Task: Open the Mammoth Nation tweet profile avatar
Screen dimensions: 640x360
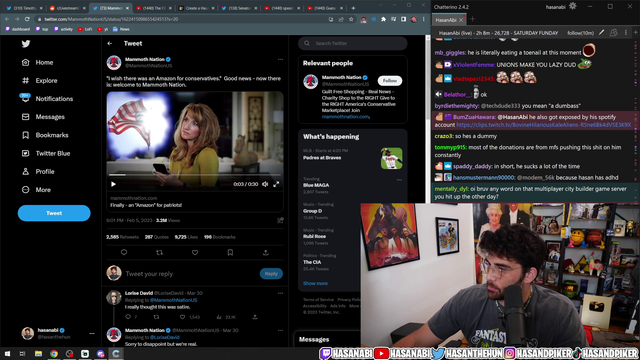Action: click(x=114, y=63)
